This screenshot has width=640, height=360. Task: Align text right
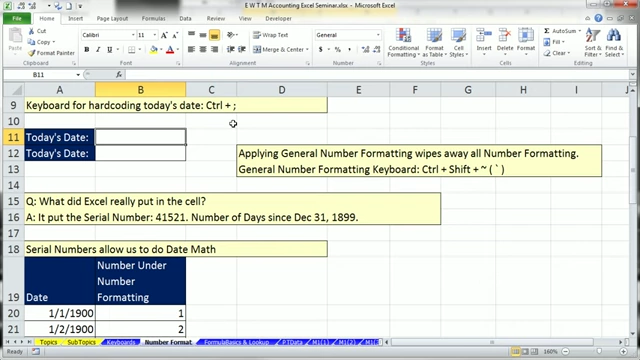click(x=214, y=49)
